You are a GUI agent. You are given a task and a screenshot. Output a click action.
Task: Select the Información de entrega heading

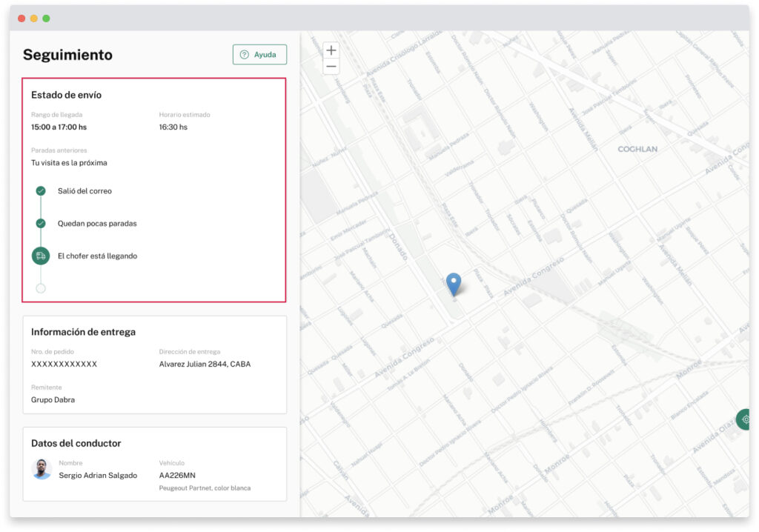pos(83,332)
